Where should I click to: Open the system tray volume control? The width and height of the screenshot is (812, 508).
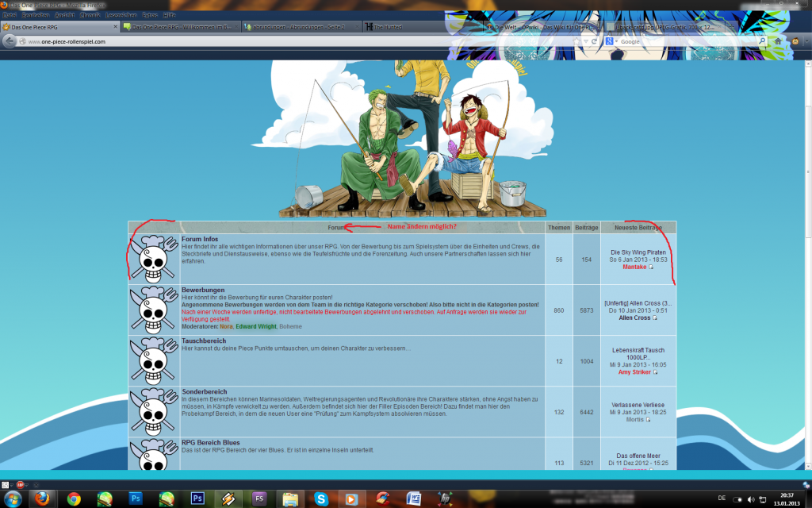coord(751,500)
